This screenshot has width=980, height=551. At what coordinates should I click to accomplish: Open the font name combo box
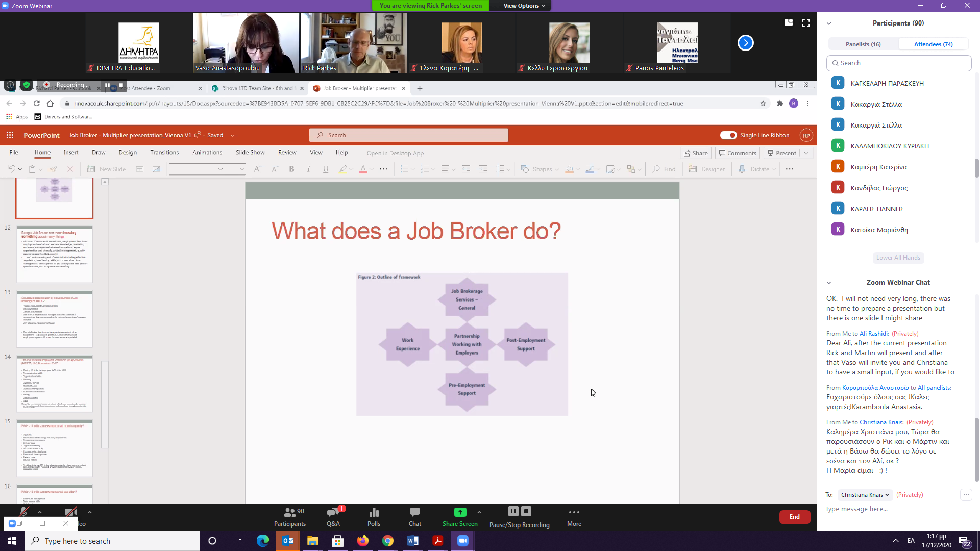coord(197,169)
